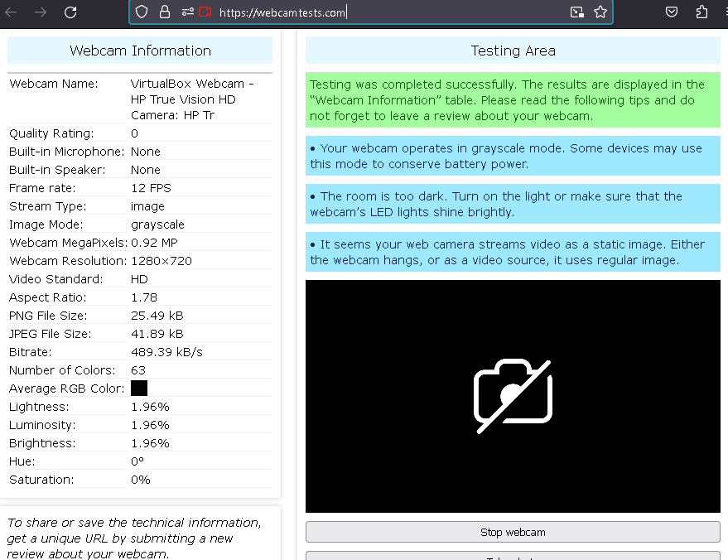This screenshot has height=560, width=728.
Task: Click the crossed-out camera icon in preview area
Action: 513,395
